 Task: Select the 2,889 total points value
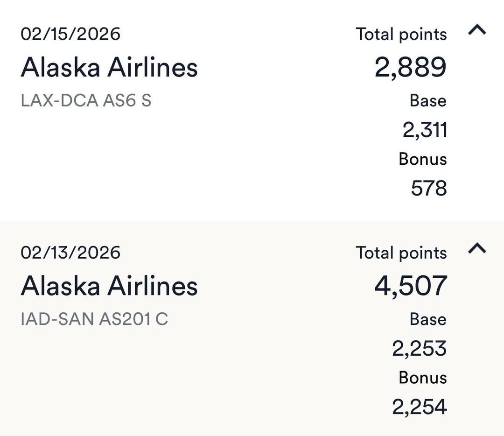[411, 67]
